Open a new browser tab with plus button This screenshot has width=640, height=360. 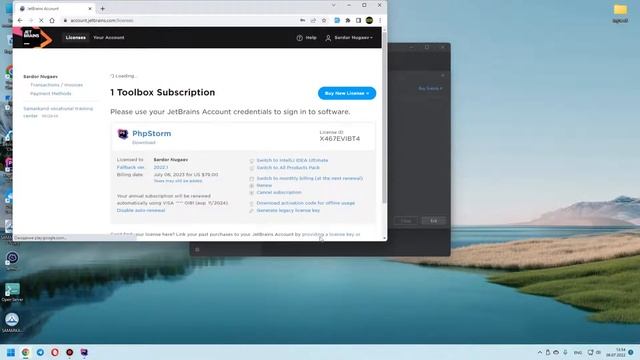(102, 8)
